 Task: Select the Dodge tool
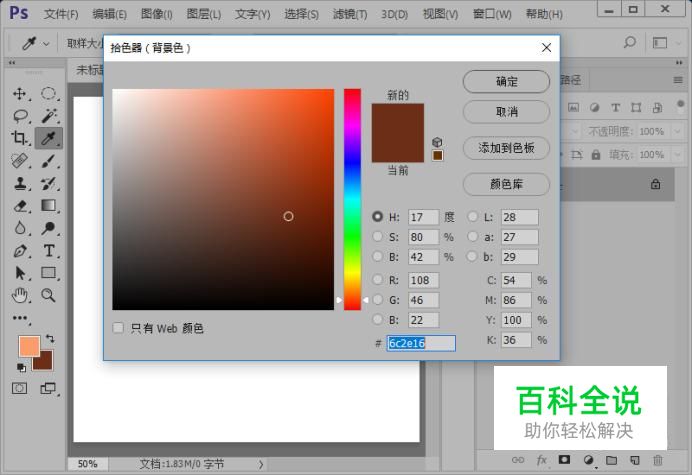point(48,228)
